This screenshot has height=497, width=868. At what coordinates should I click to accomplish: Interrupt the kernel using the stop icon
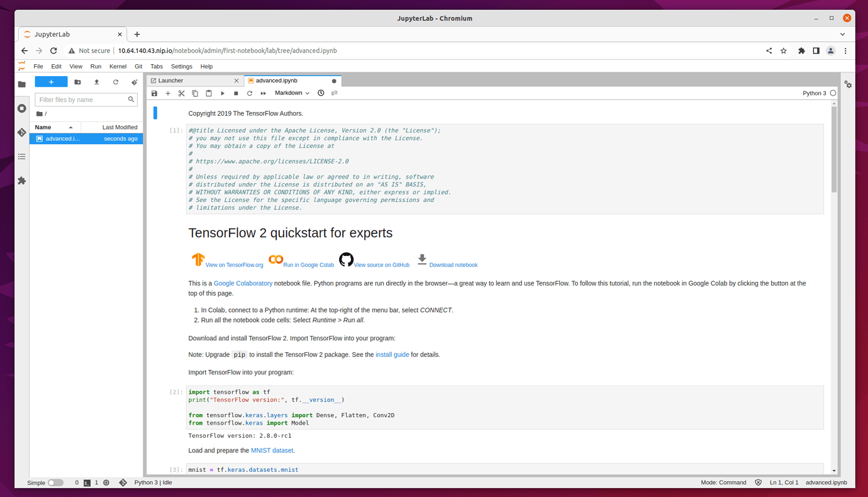(236, 93)
